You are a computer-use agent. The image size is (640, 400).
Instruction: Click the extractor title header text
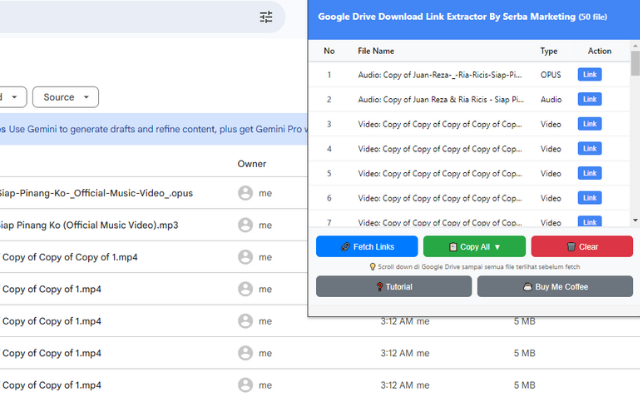coord(462,17)
